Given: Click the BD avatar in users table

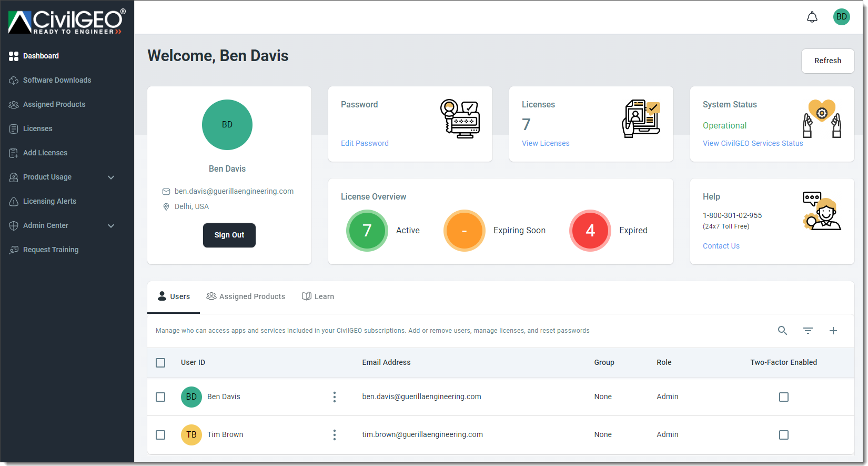Looking at the screenshot, I should (x=191, y=397).
